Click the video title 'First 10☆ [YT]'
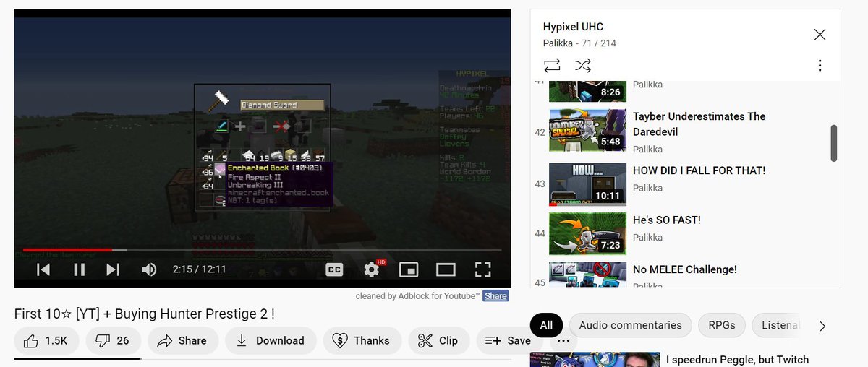 pos(144,314)
